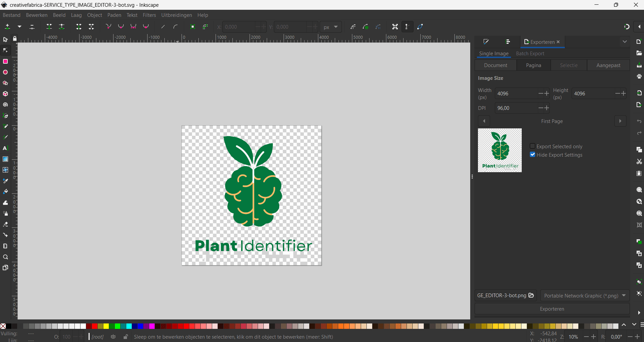Select the Connector tool

(x=5, y=235)
